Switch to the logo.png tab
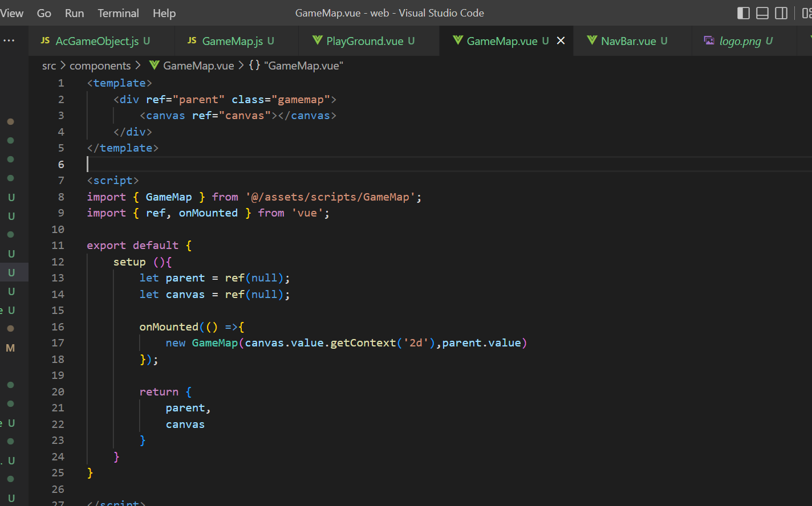 [x=745, y=41]
